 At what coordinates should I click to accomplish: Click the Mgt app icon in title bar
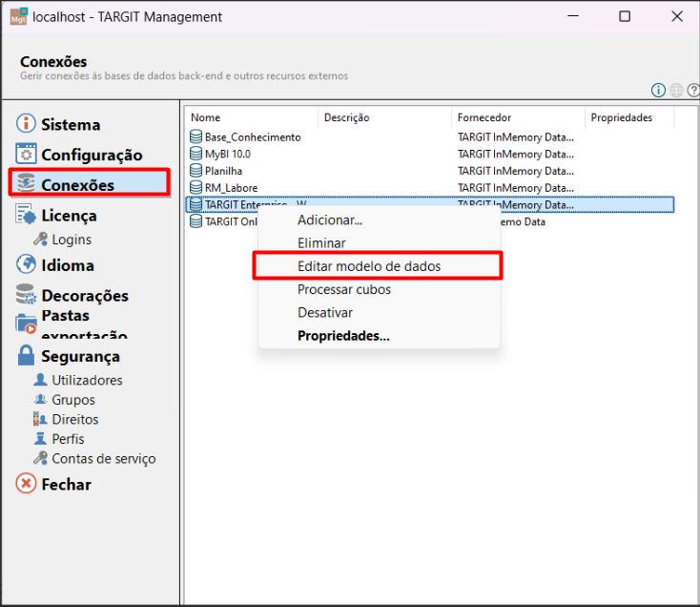[19, 16]
